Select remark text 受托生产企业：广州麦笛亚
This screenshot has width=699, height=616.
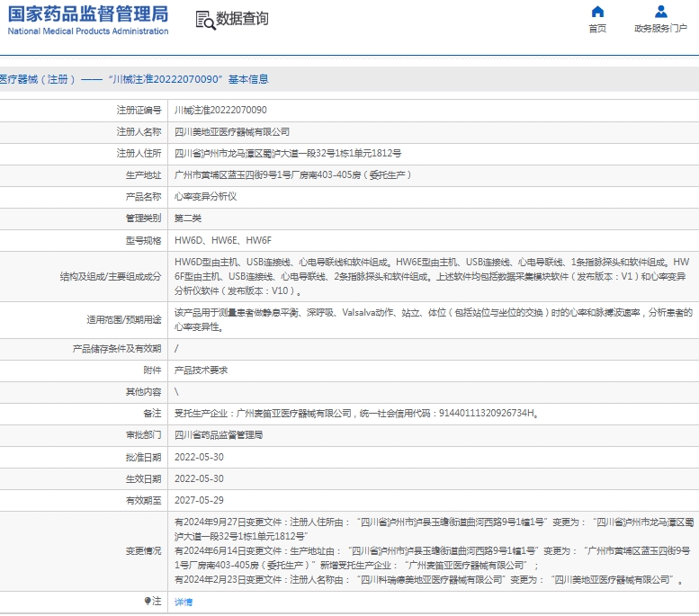click(356, 413)
